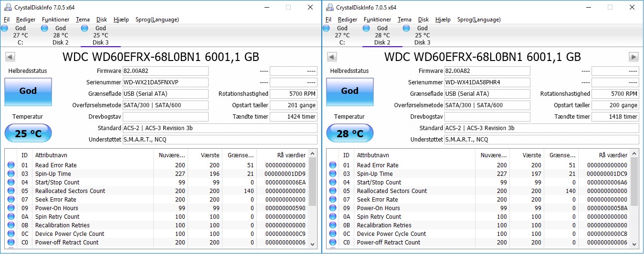Select Read Error Rate row in left window
The image size is (644, 254).
tap(157, 165)
